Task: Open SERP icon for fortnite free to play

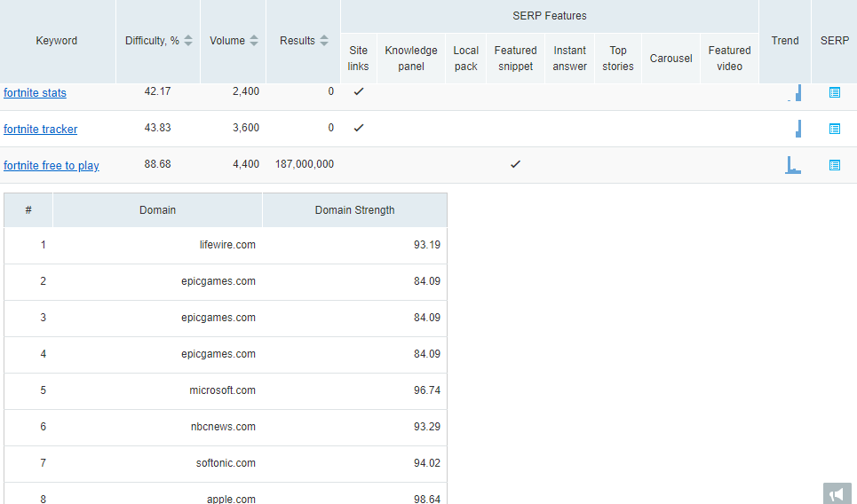Action: (x=834, y=165)
